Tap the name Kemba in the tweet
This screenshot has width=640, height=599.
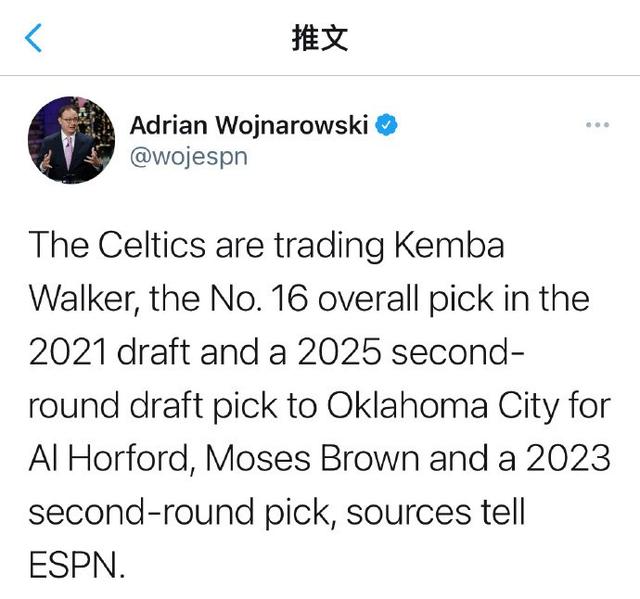pos(449,245)
